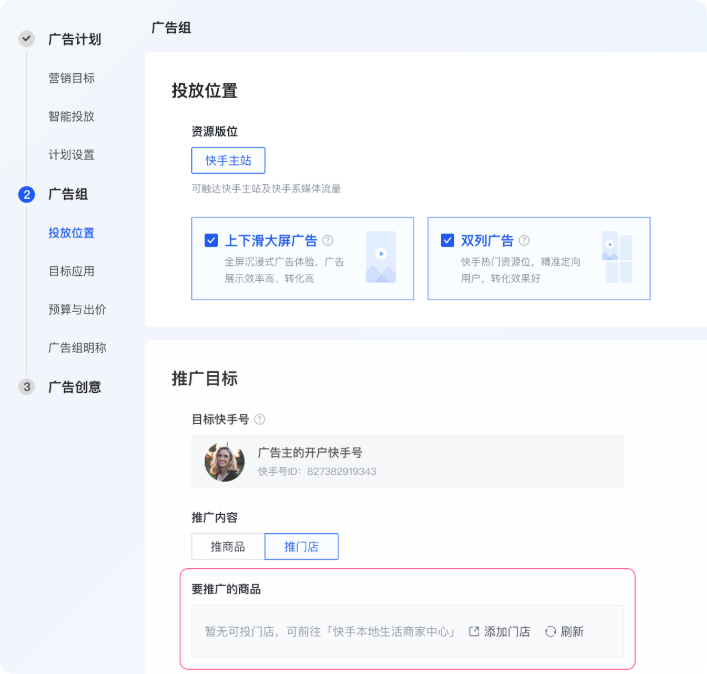Switch to the 推门店 tab
Image resolution: width=707 pixels, height=674 pixels.
301,546
